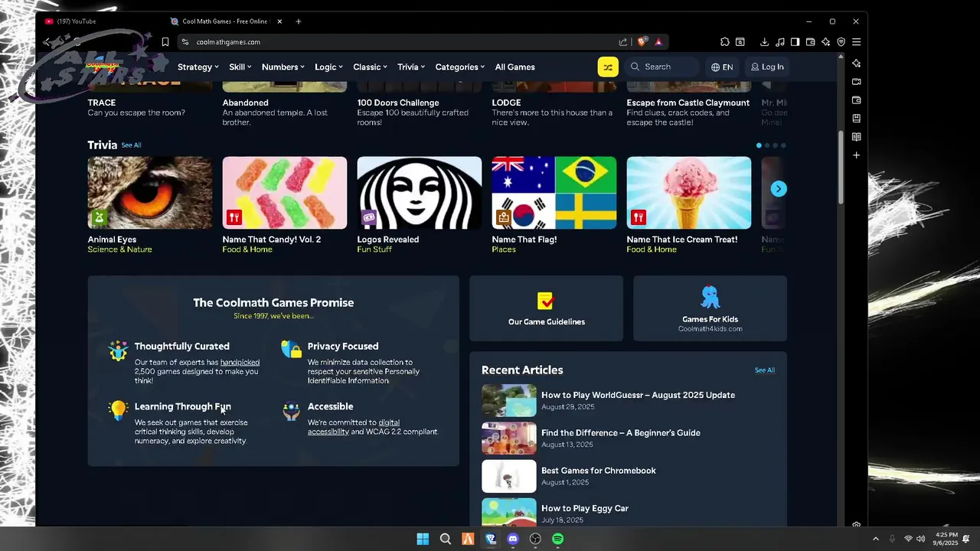Open the browser downloads icon
Viewport: 980px width, 551px height.
[764, 42]
